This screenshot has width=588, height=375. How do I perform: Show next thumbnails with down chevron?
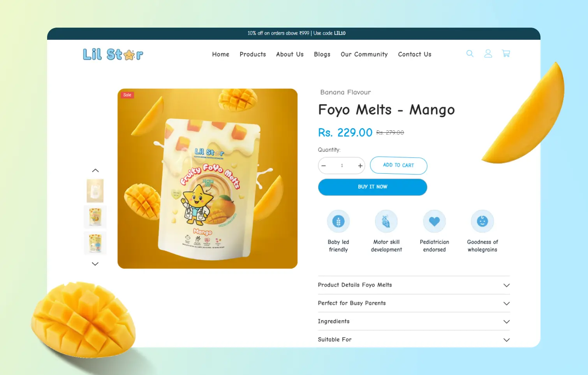(95, 264)
